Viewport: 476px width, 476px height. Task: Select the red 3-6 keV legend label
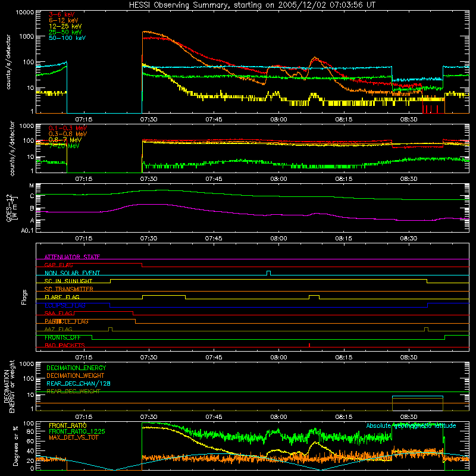tap(62, 14)
